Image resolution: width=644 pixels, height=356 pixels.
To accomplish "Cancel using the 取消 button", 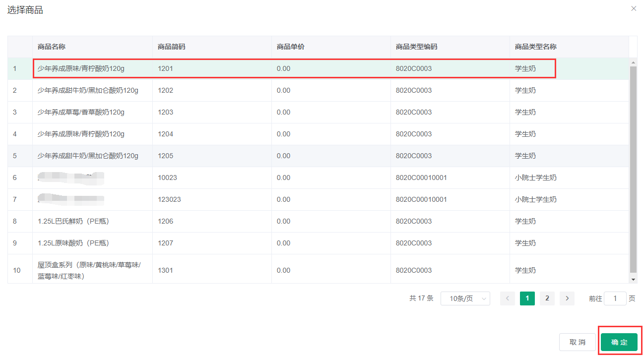I will click(577, 342).
